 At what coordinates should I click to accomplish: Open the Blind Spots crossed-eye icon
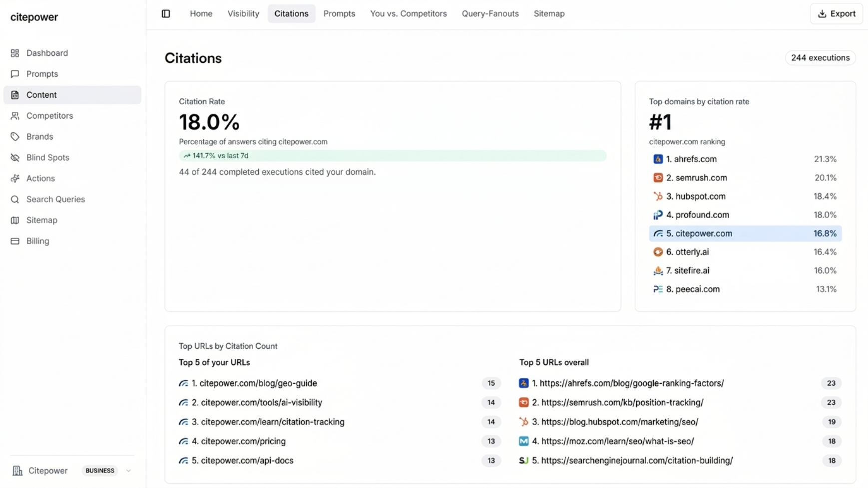coord(15,158)
